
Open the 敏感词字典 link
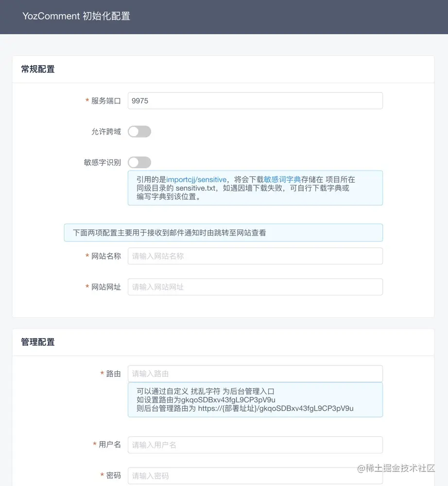pyautogui.click(x=282, y=179)
